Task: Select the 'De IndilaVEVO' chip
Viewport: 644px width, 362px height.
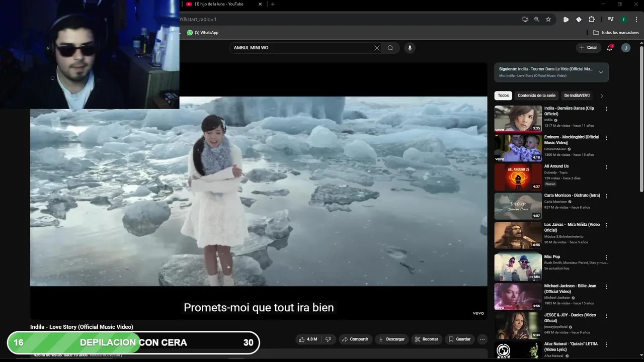Action: (577, 96)
